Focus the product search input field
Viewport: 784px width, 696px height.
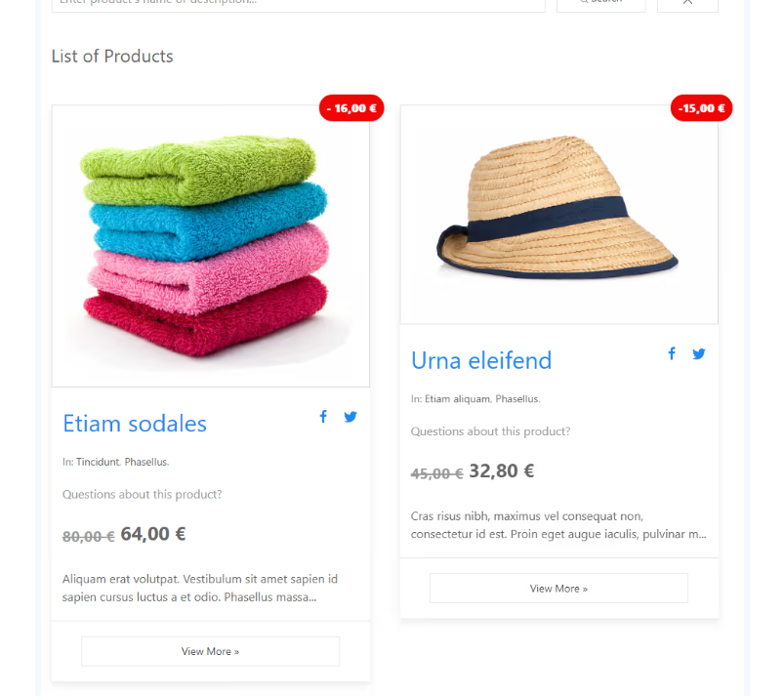(298, 4)
